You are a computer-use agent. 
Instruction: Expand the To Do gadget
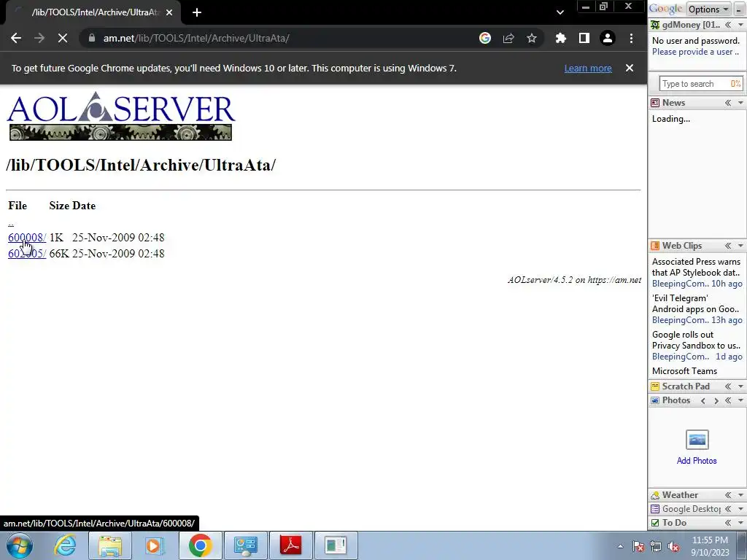(x=728, y=523)
